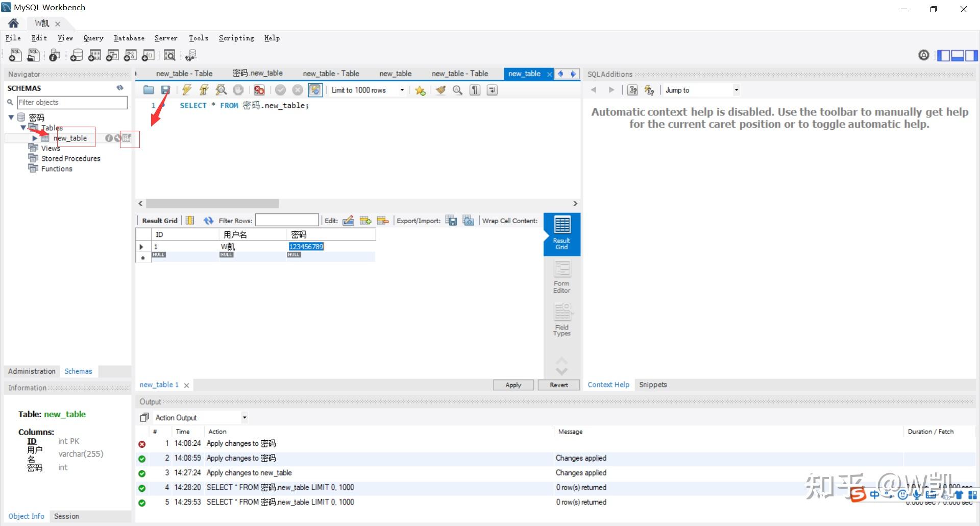The height and width of the screenshot is (526, 980).
Task: Create a new stored procedure icon
Action: coord(130,55)
